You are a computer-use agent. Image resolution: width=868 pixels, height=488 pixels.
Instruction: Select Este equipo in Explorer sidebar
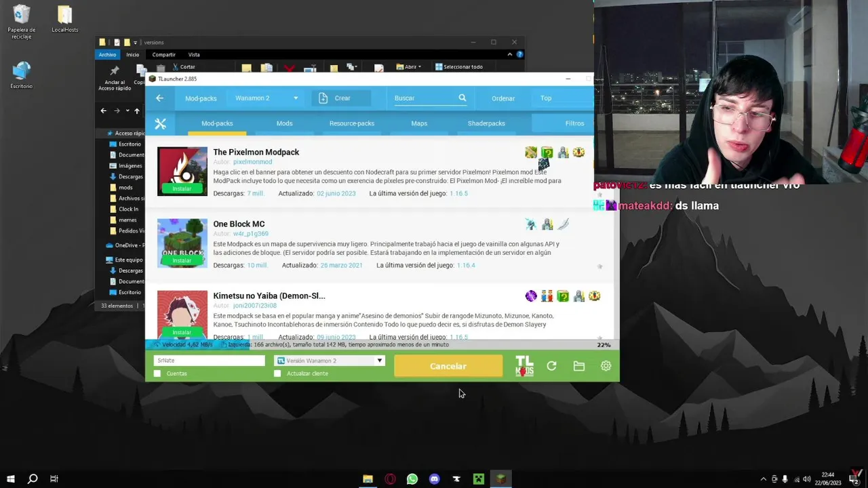point(124,260)
